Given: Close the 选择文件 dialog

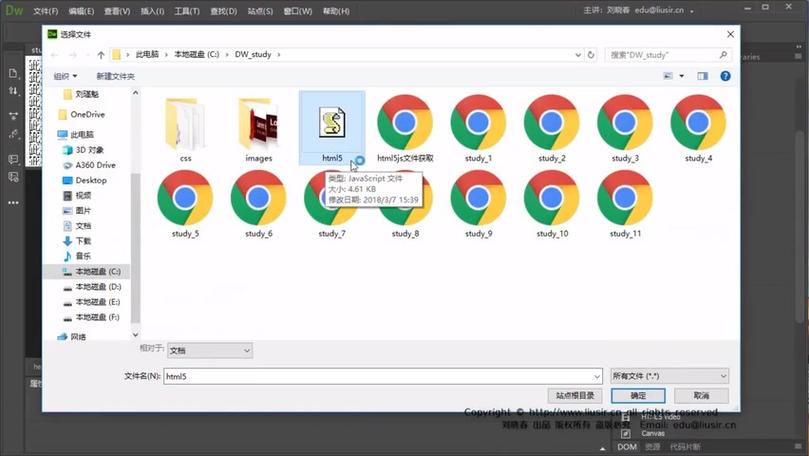Looking at the screenshot, I should pos(731,34).
